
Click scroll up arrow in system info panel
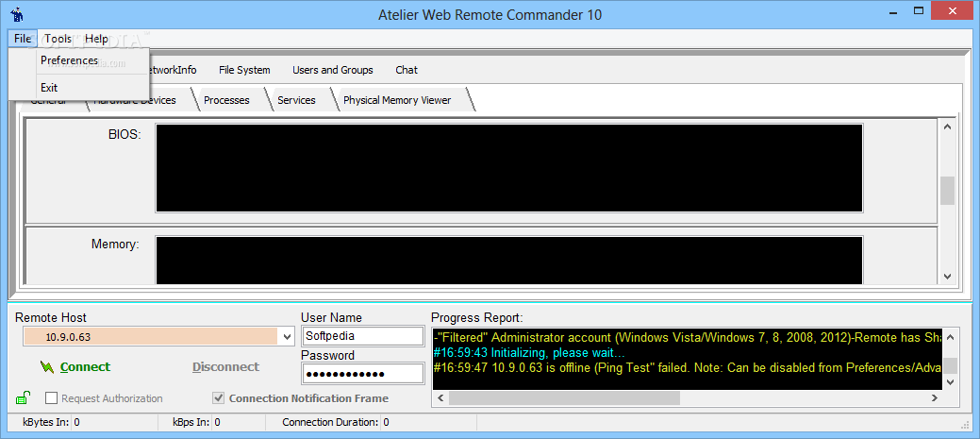point(947,127)
